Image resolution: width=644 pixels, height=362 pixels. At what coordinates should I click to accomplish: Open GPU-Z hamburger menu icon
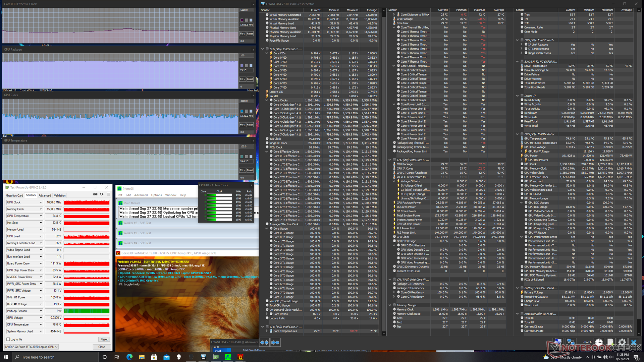pyautogui.click(x=108, y=194)
